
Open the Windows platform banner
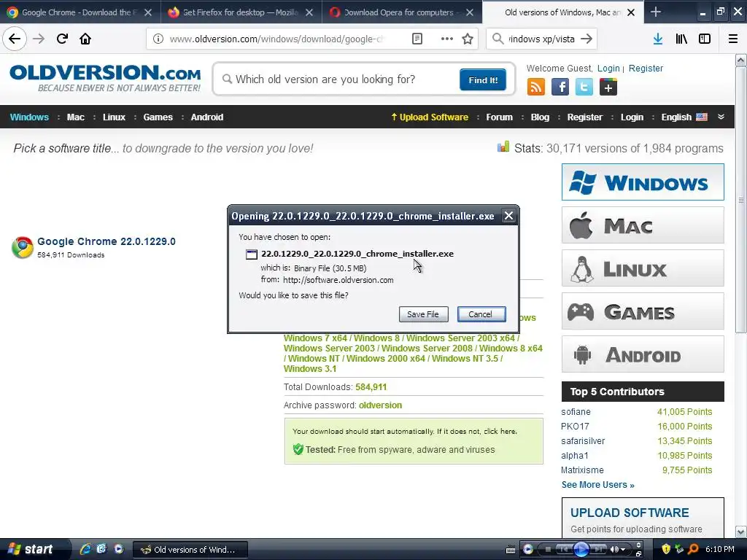tap(643, 182)
